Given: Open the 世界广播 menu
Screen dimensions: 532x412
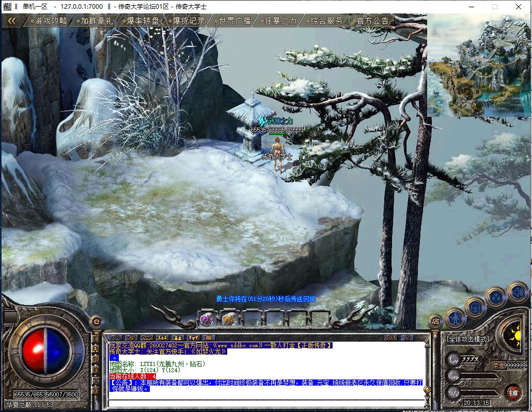Looking at the screenshot, I should coord(232,21).
